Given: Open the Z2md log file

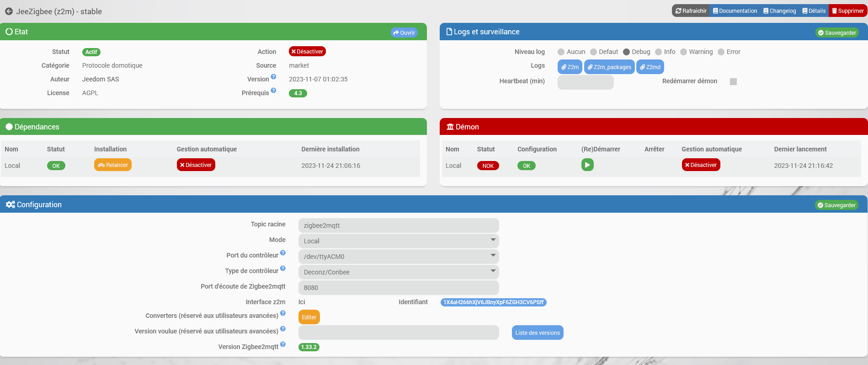Looking at the screenshot, I should tap(650, 67).
